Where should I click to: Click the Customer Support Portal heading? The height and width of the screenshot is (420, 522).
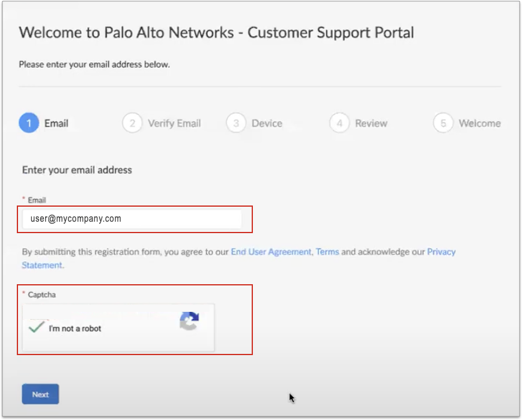[x=216, y=32]
